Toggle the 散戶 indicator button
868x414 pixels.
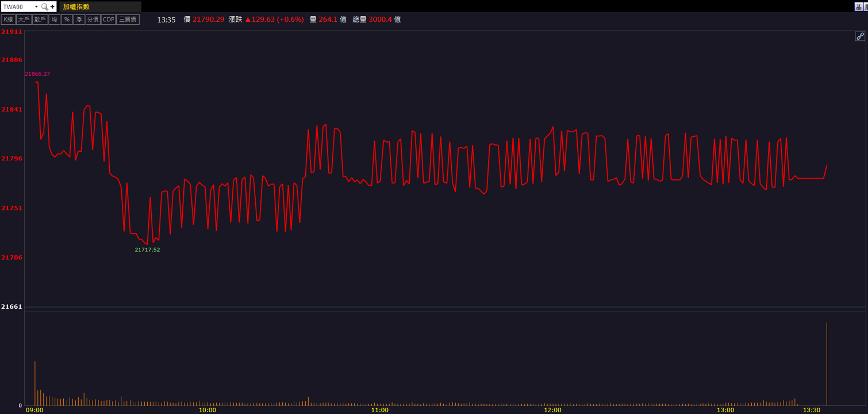point(40,20)
